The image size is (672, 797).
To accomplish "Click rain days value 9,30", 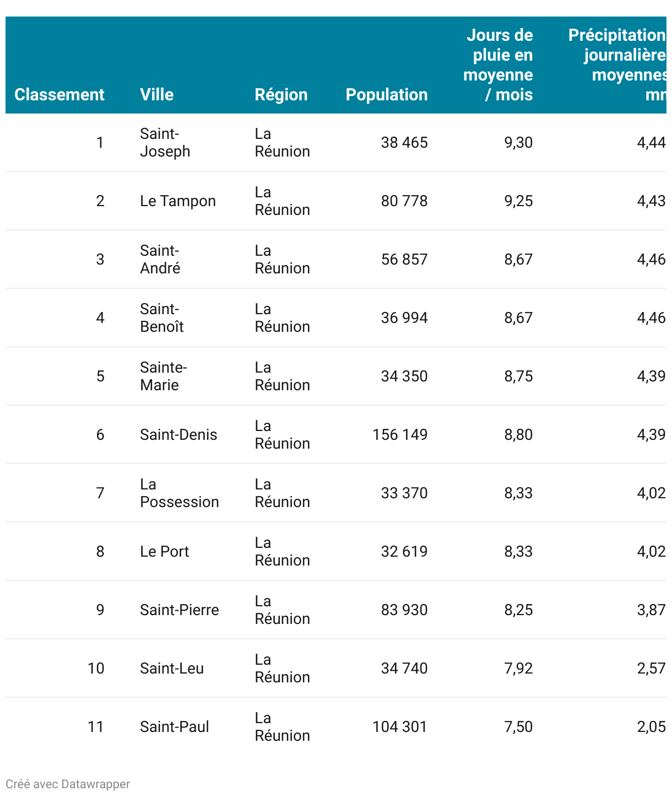I will (518, 143).
